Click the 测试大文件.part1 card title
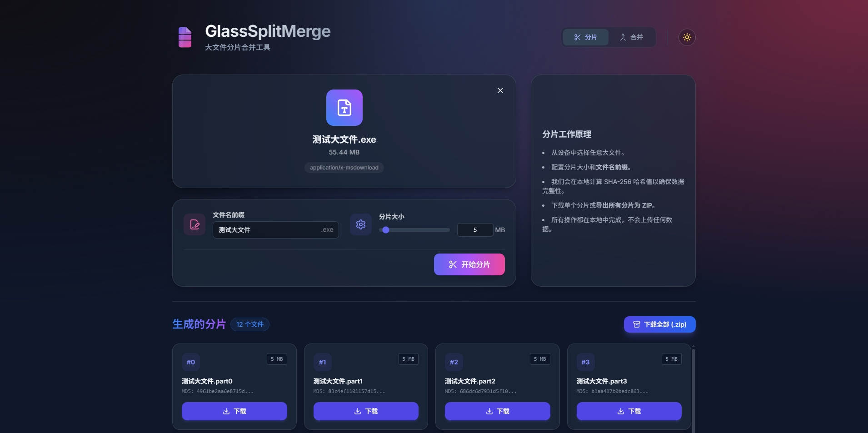868x433 pixels. (x=338, y=381)
